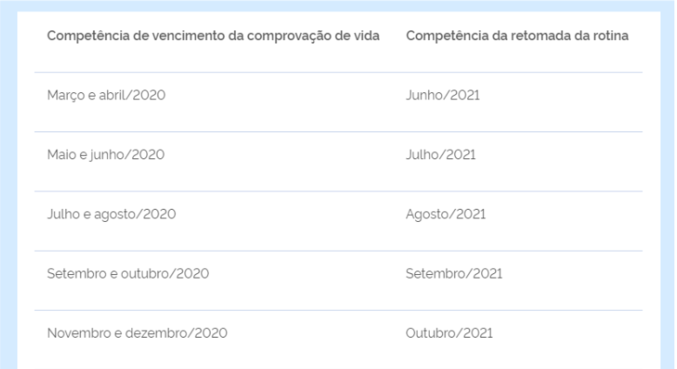Click the word 'junho/2020' in the second row

[x=127, y=155]
